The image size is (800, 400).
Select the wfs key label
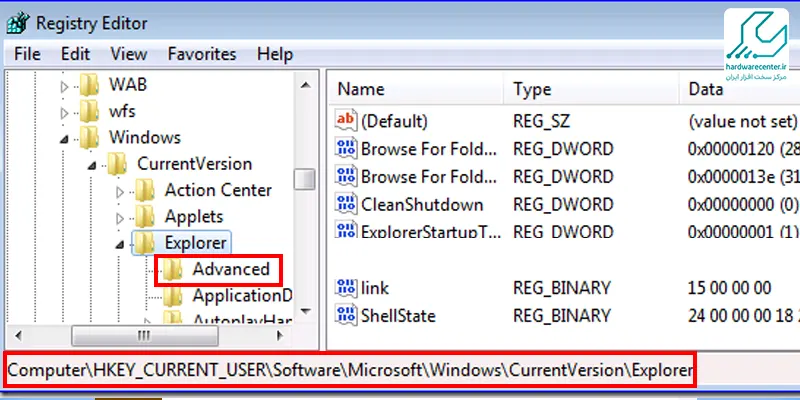[x=122, y=111]
